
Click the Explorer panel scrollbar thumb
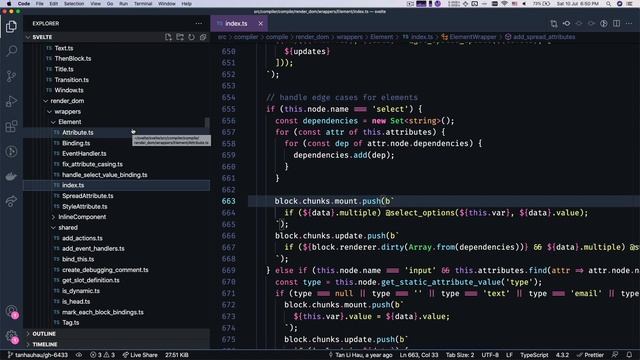207,123
